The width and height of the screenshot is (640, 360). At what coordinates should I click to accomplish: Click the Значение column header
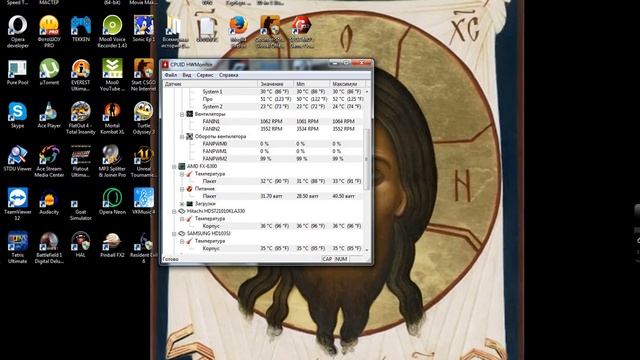pyautogui.click(x=276, y=84)
